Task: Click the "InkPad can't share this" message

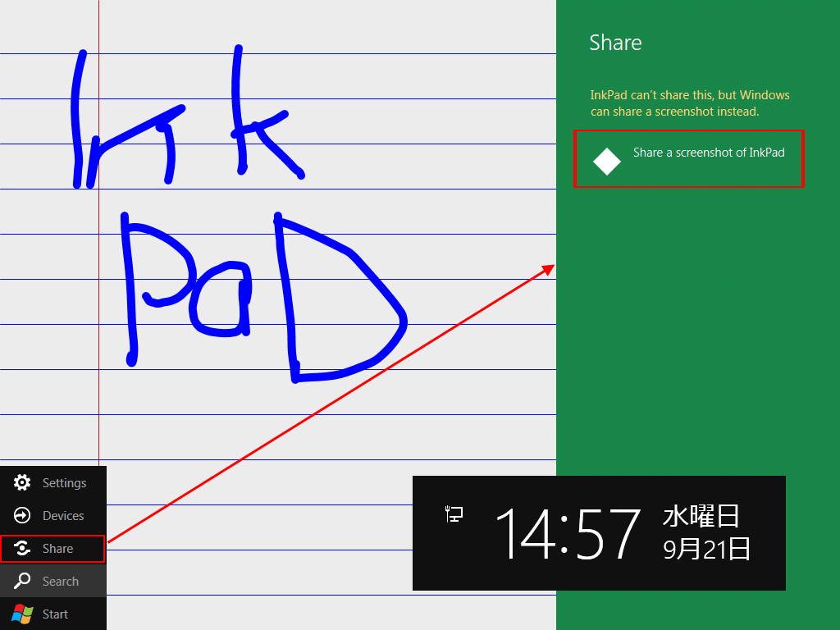Action: click(690, 103)
